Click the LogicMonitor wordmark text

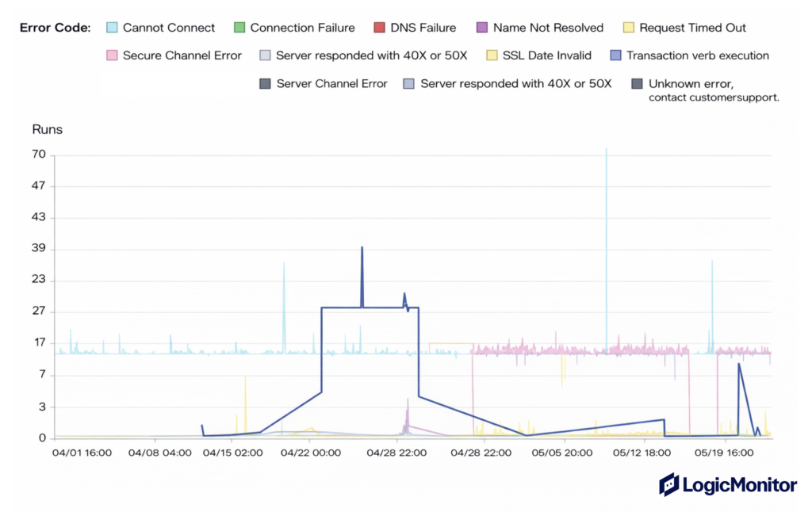click(739, 484)
